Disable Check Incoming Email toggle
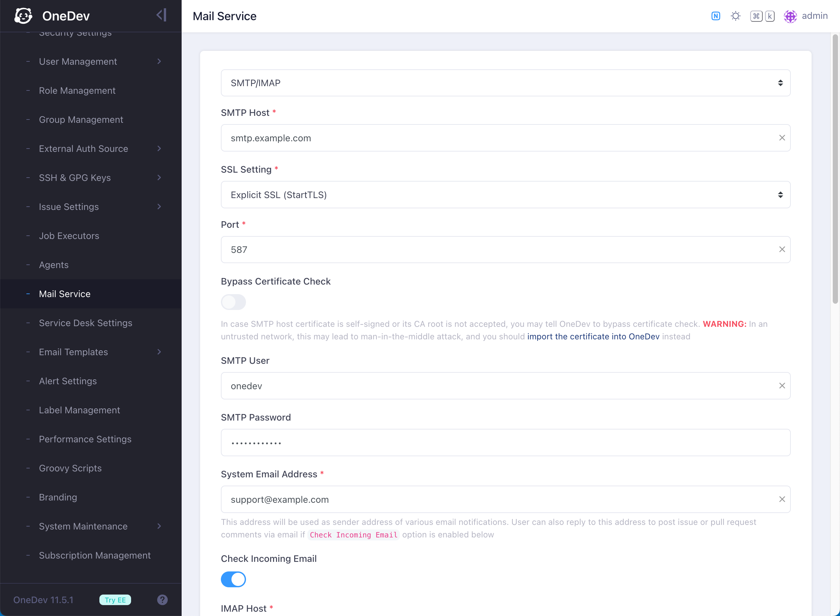840x616 pixels. pos(233,579)
